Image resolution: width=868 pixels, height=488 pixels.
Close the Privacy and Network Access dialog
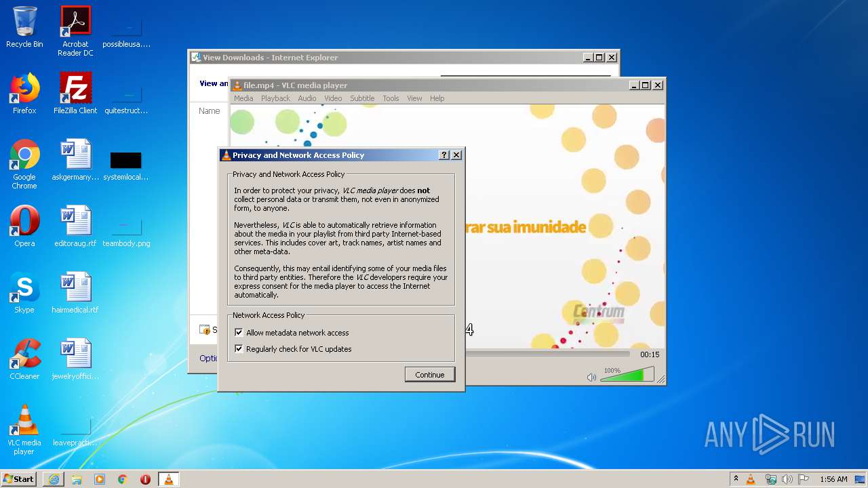(456, 155)
